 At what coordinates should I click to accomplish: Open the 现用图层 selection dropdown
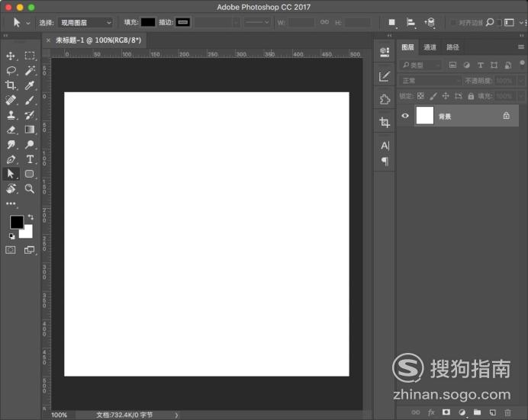point(85,23)
